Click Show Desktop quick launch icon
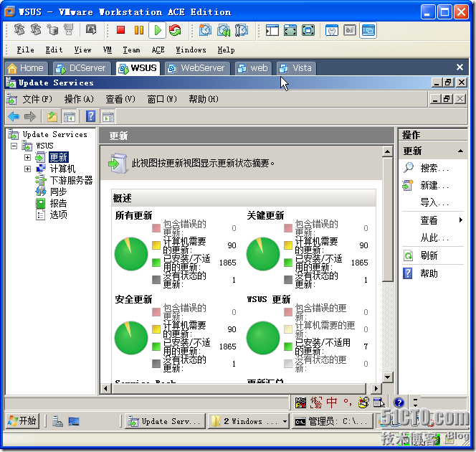The image size is (476, 452). (x=73, y=421)
